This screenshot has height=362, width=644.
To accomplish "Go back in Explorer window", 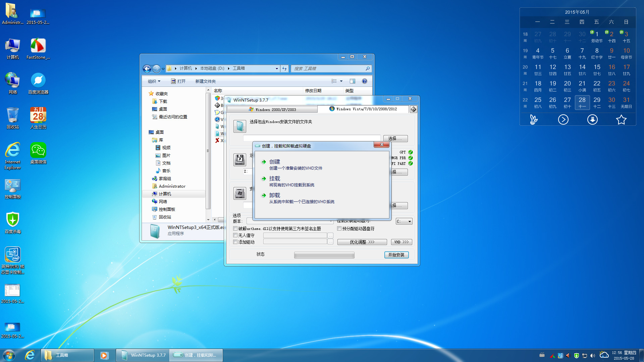I will [147, 69].
